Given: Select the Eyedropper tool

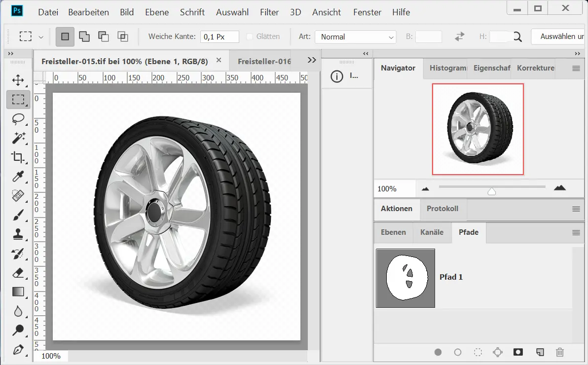Looking at the screenshot, I should coord(18,177).
